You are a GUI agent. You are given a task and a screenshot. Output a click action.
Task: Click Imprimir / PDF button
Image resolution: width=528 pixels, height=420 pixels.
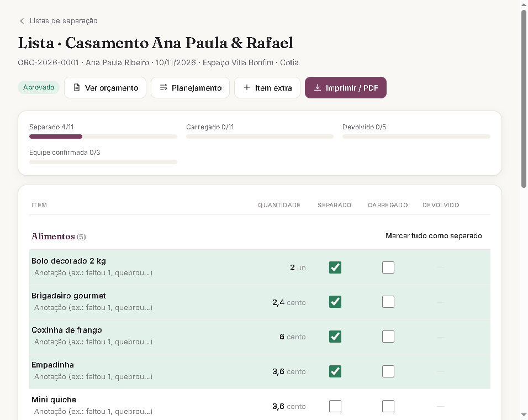346,88
